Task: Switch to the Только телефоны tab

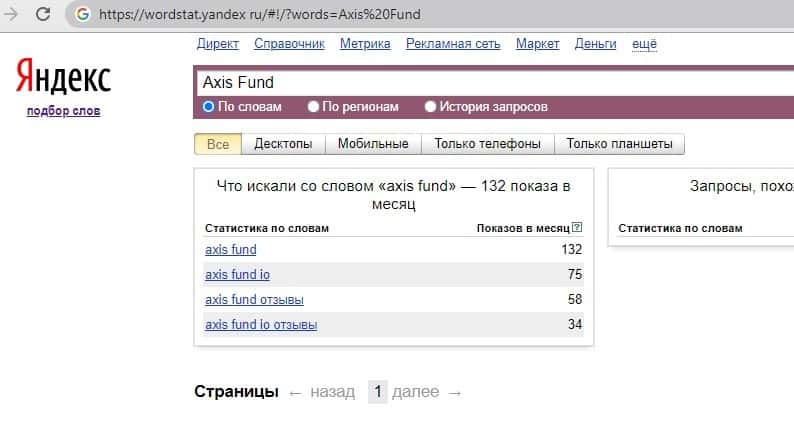Action: click(x=487, y=144)
